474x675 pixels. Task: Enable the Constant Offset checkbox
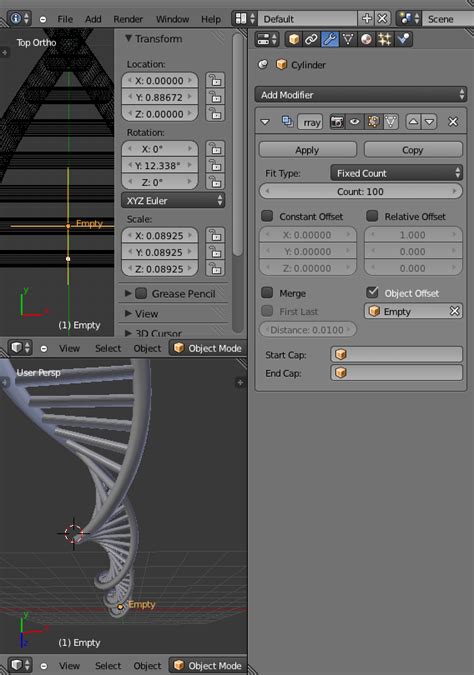coord(267,216)
